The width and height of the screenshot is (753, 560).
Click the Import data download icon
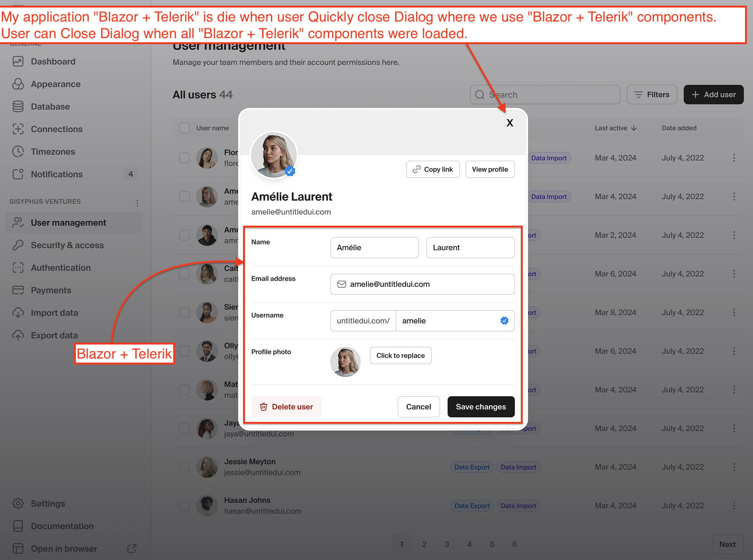point(18,312)
